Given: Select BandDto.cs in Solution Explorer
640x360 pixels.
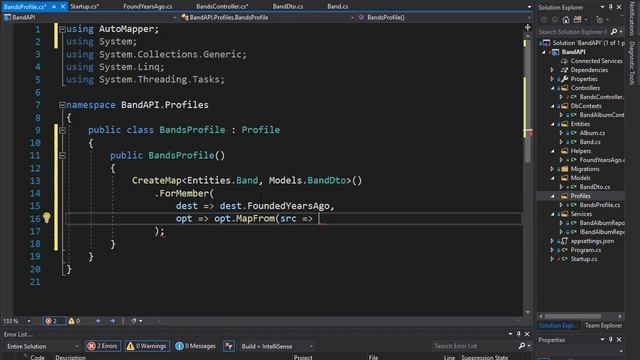Looking at the screenshot, I should point(595,187).
